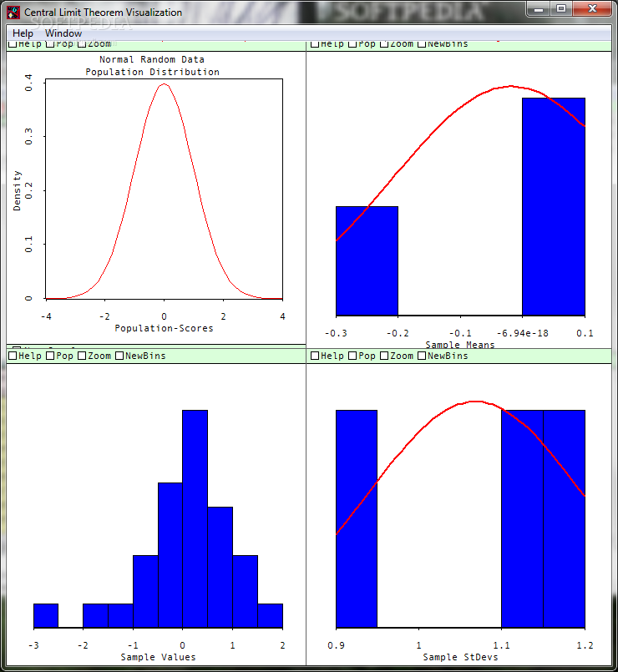The width and height of the screenshot is (618, 672).
Task: Toggle Pop checkbox in Population Distribution panel
Action: (x=50, y=43)
